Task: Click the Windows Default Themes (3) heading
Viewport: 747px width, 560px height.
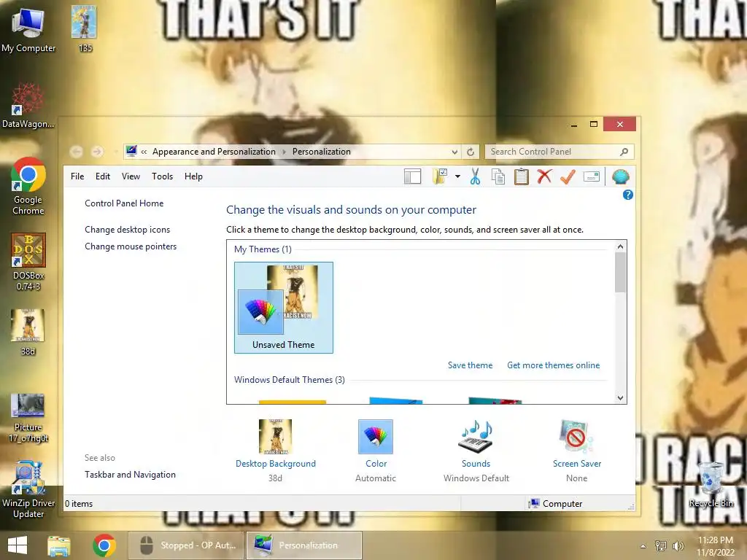Action: click(289, 380)
